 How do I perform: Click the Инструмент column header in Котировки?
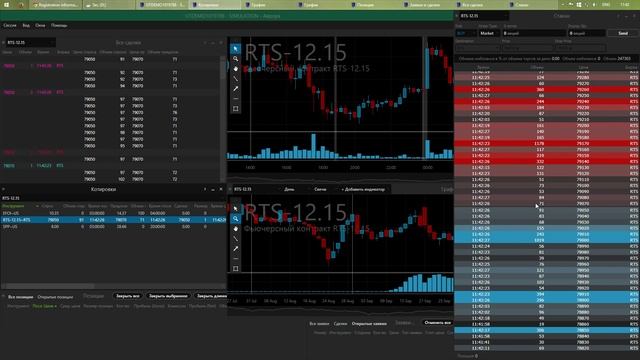[x=13, y=206]
